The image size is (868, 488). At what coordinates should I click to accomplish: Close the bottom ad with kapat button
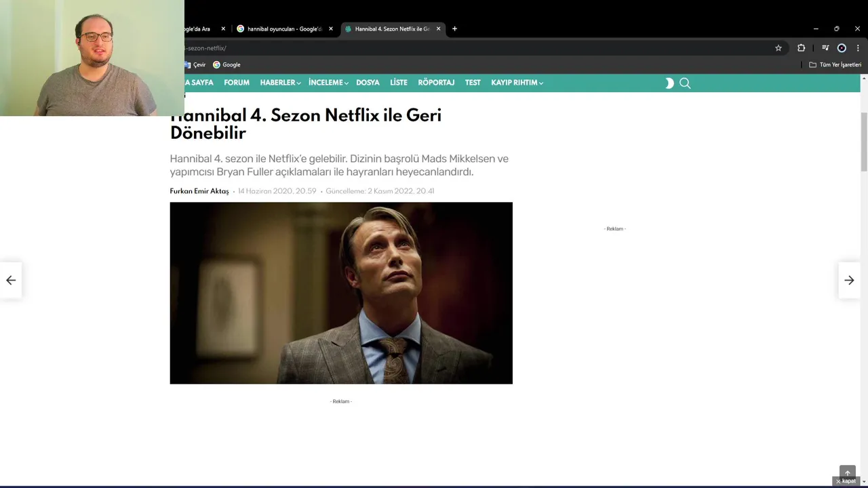point(846,481)
